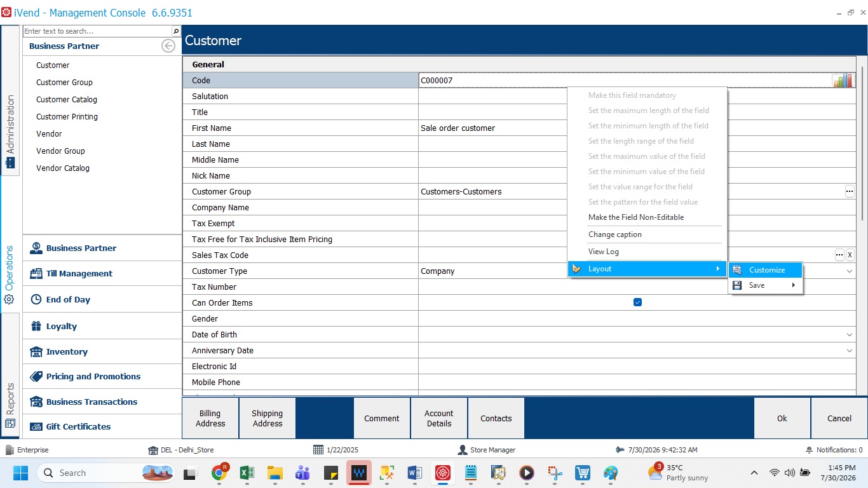
Task: Click the Store Manager user entry in the status bar
Action: (x=487, y=450)
